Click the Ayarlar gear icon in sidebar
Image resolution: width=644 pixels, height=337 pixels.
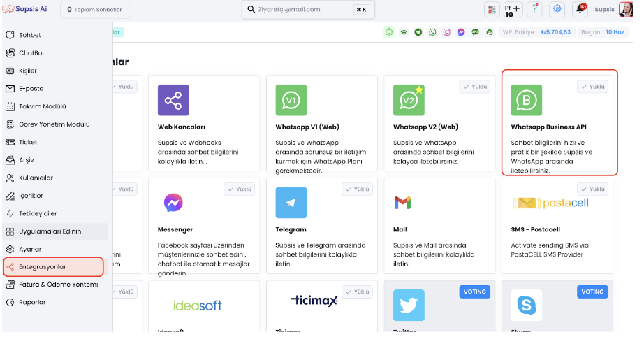pyautogui.click(x=10, y=249)
